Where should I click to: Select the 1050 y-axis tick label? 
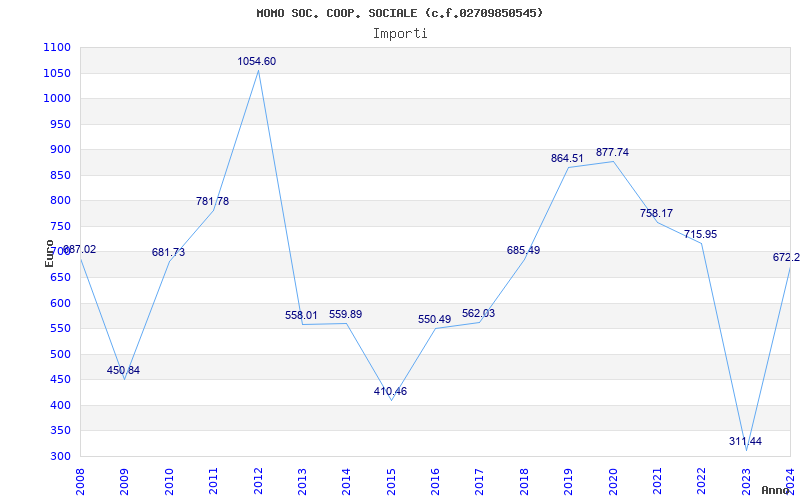[x=58, y=73]
